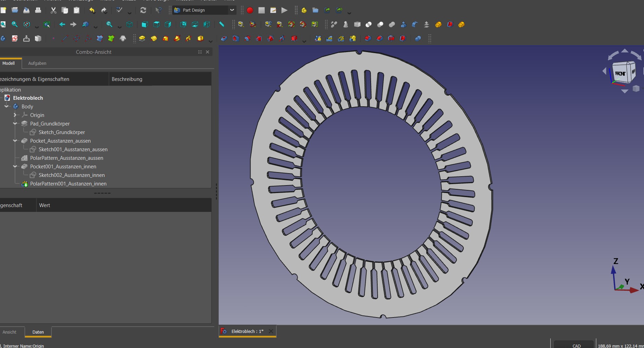Click the Refresh recompute icon
Screen dimensions: 644x348
click(143, 10)
